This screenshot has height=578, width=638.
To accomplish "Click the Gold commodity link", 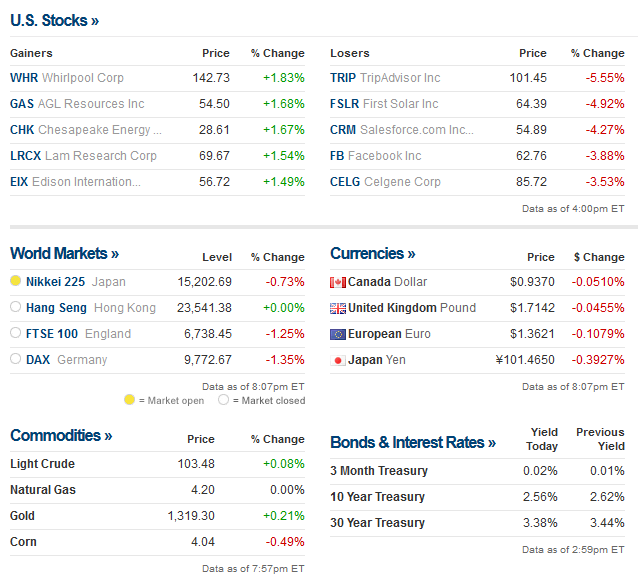I will (23, 516).
